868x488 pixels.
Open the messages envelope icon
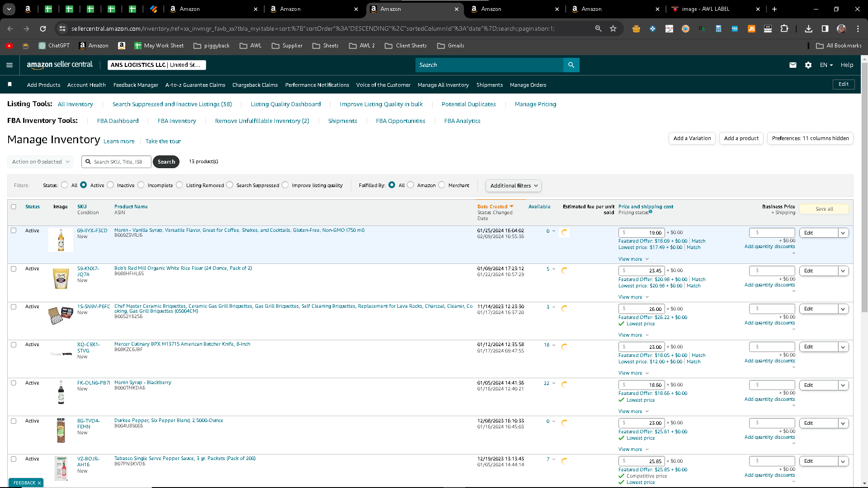(793, 65)
